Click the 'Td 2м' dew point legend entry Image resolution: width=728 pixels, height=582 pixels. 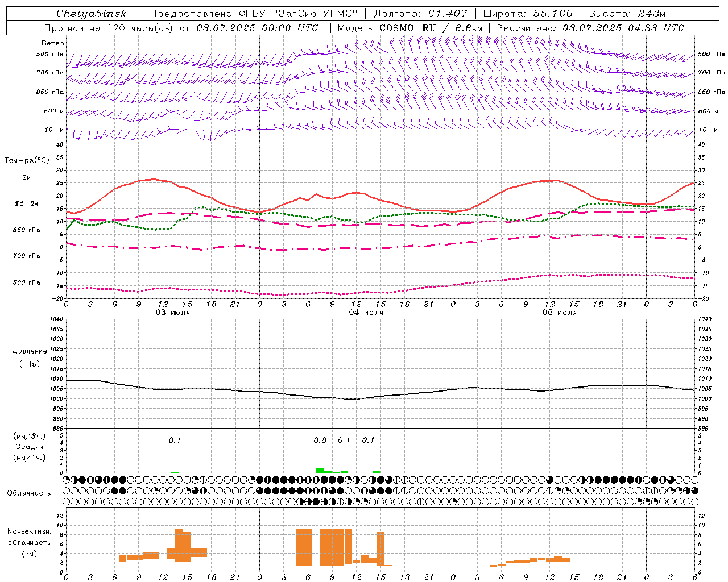click(26, 203)
